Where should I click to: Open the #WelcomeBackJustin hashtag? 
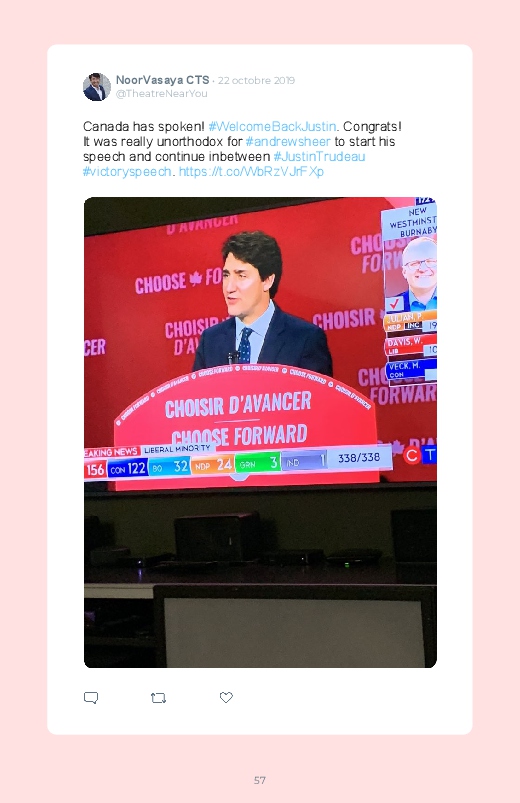click(273, 126)
